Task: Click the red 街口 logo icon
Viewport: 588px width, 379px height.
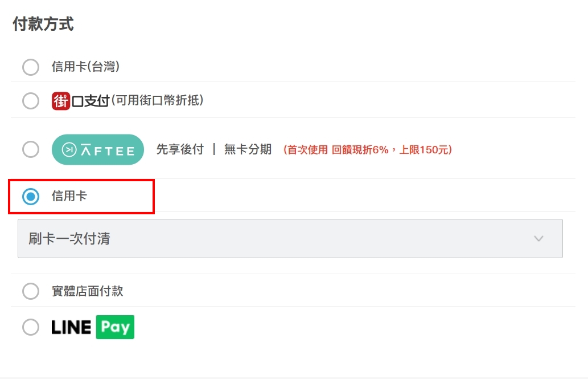Action: pos(61,101)
